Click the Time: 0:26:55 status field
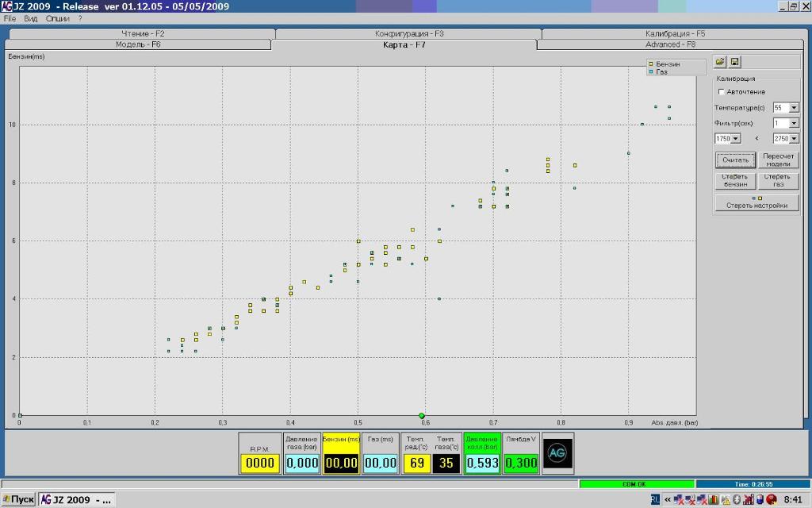 (x=753, y=484)
